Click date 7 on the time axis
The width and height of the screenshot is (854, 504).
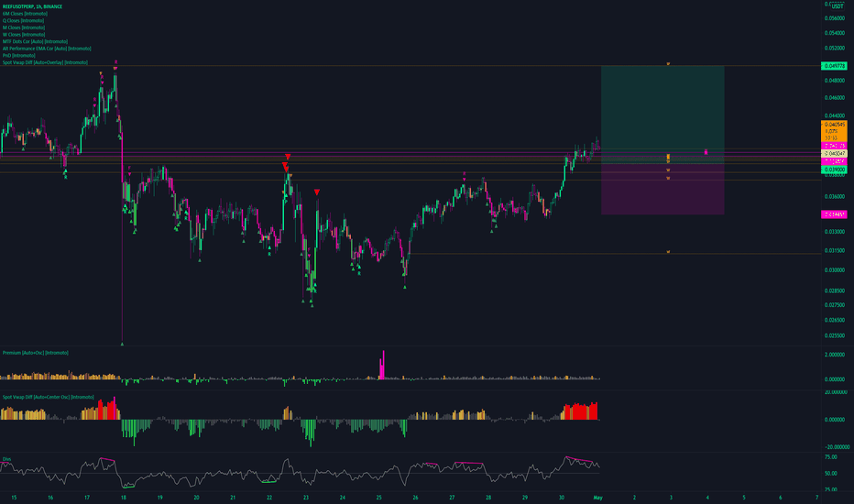[x=817, y=498]
